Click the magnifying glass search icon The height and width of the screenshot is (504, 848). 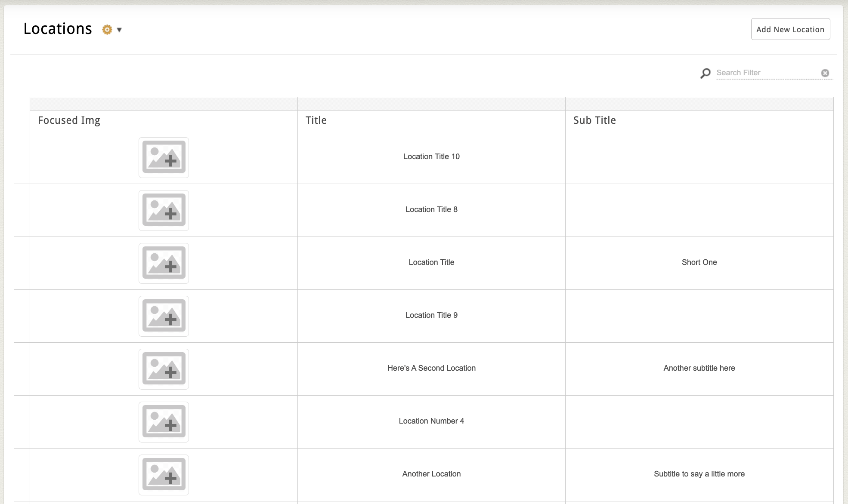pyautogui.click(x=705, y=74)
